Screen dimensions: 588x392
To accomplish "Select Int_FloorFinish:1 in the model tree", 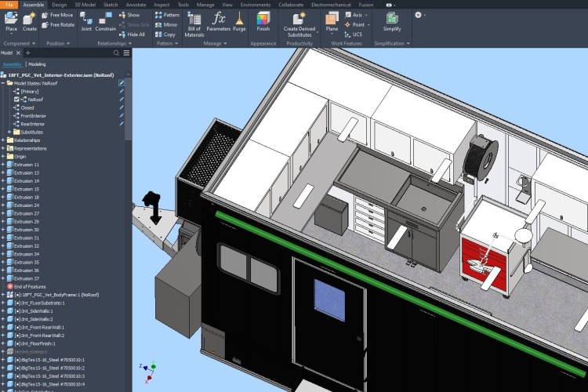I will coord(38,343).
